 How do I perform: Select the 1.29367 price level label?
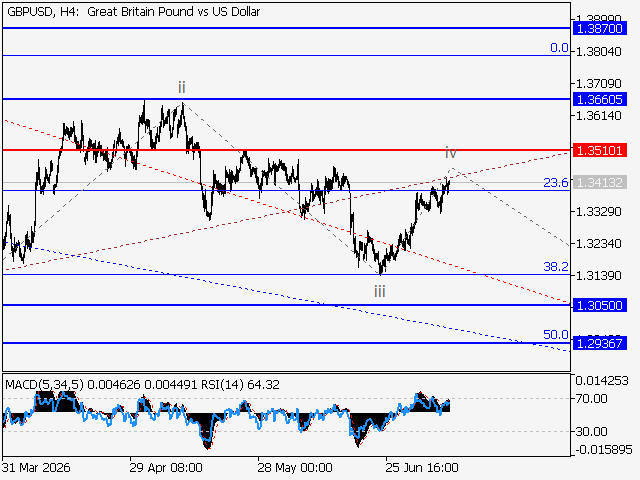599,343
